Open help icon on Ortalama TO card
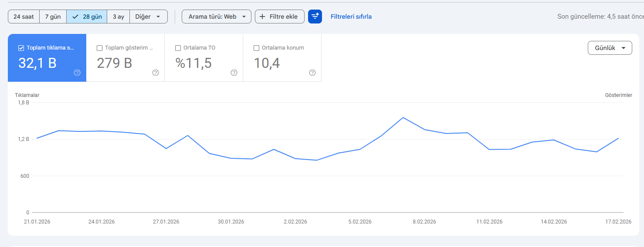The image size is (644, 247). click(234, 73)
